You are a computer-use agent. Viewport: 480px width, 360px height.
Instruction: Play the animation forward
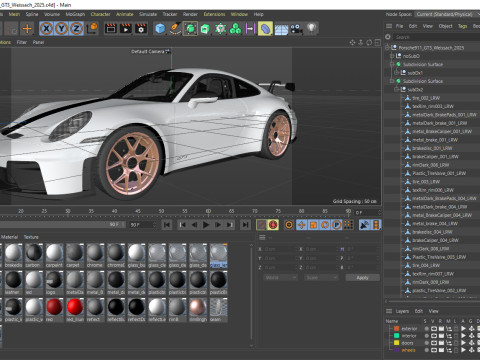206,225
